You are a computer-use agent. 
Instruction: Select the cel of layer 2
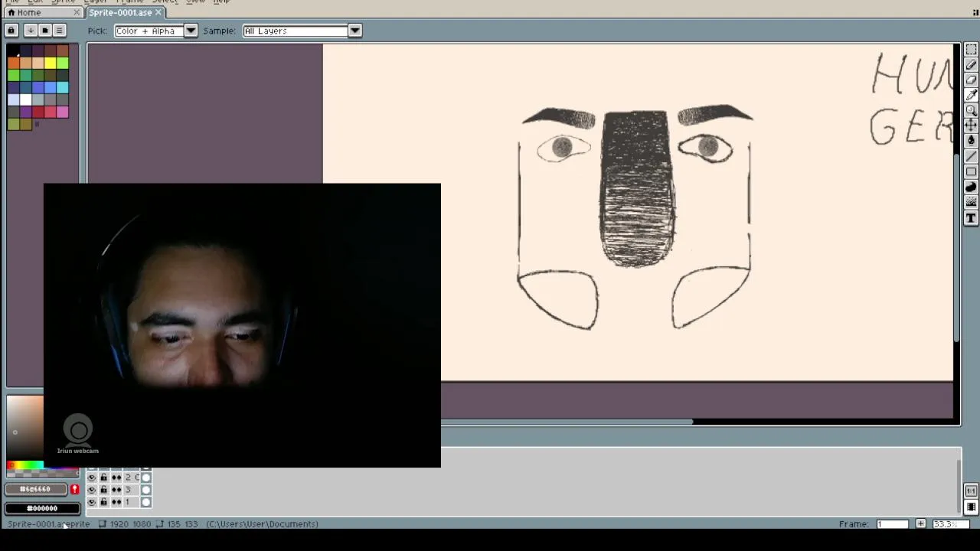point(146,478)
